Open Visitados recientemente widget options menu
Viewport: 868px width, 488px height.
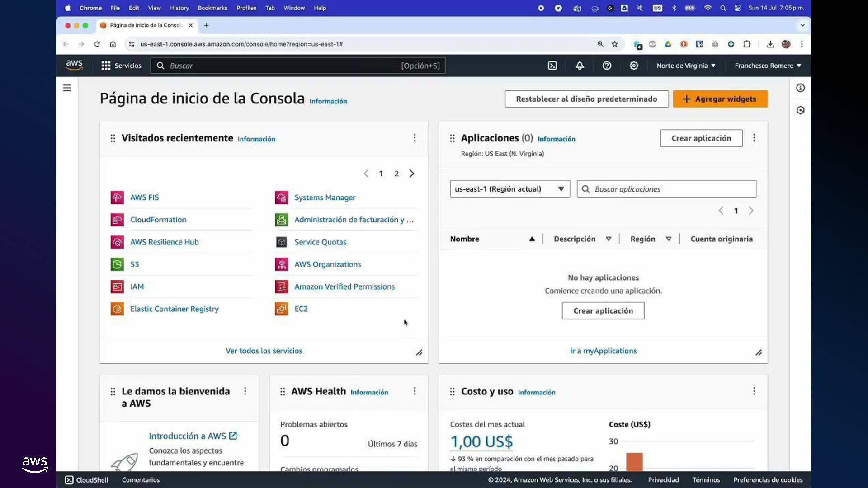415,138
